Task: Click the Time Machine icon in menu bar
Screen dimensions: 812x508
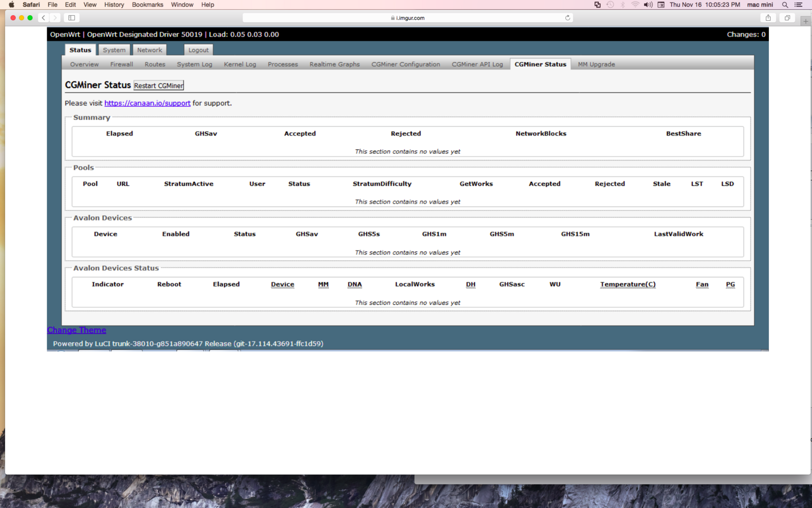Action: pos(610,5)
